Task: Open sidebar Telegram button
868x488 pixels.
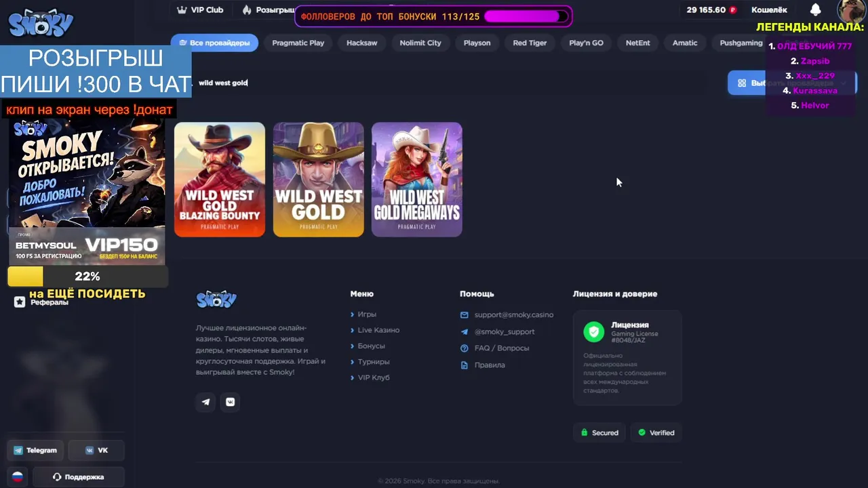Action: tap(36, 451)
